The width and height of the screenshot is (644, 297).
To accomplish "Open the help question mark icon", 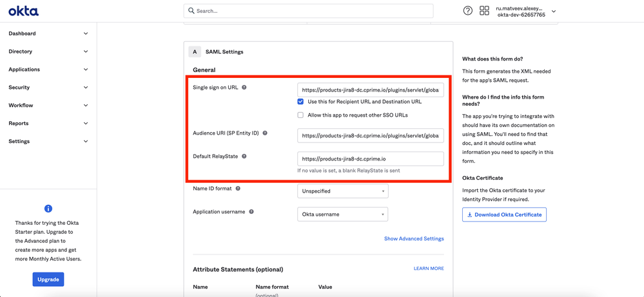I will pyautogui.click(x=468, y=11).
